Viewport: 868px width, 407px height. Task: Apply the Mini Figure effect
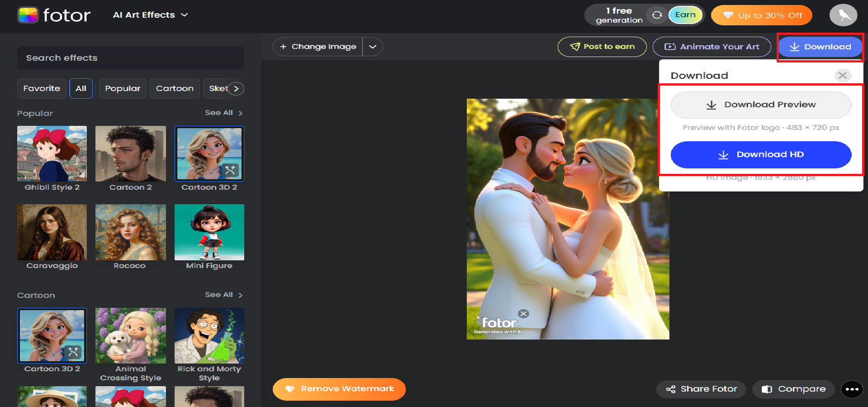pyautogui.click(x=209, y=237)
